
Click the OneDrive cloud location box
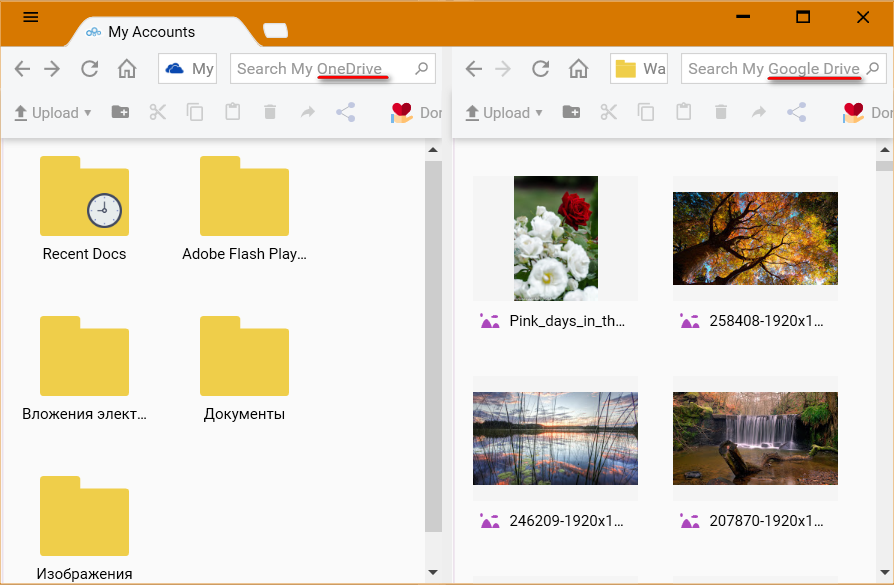[188, 69]
